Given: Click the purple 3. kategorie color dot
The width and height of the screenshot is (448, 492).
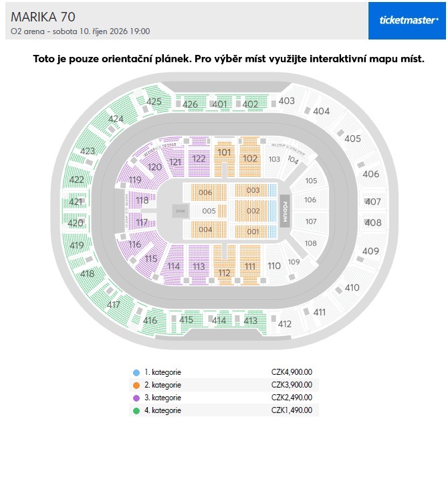Looking at the screenshot, I should click(136, 398).
